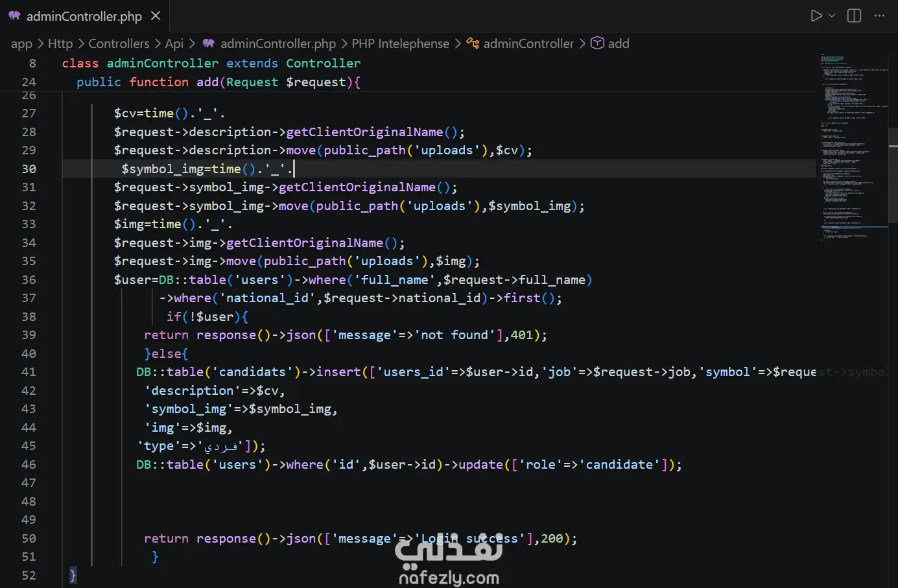Click $img=time() on line 33
Image resolution: width=898 pixels, height=588 pixels.
[154, 224]
